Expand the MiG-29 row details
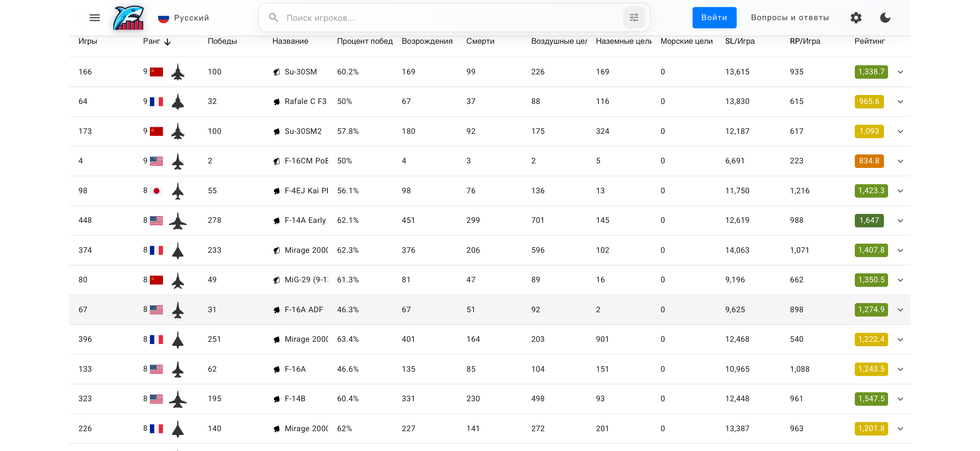Viewport: 980px width, 451px height. tap(900, 280)
